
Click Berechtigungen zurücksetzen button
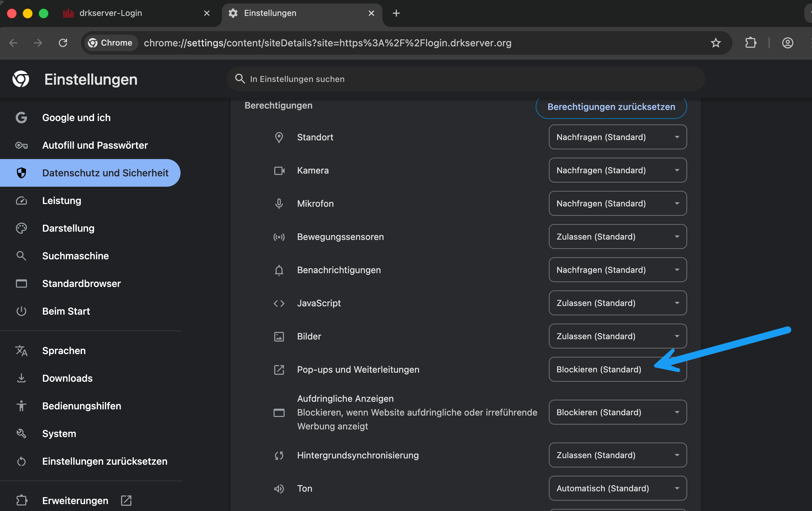coord(611,107)
